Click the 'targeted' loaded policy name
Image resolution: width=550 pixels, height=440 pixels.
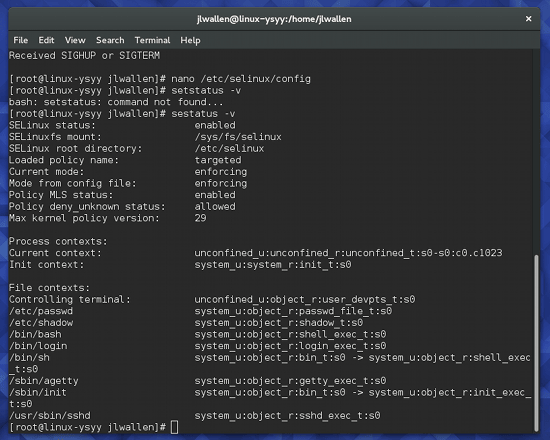coord(218,160)
